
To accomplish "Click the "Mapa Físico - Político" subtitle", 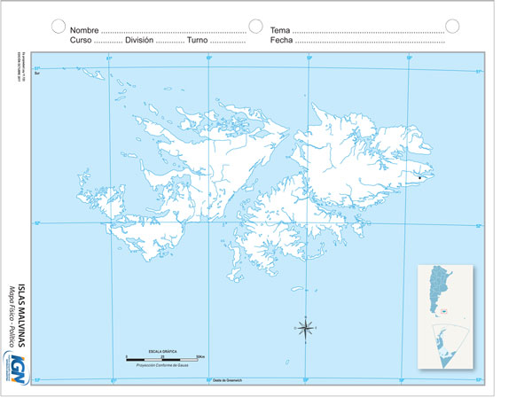I will [12, 316].
